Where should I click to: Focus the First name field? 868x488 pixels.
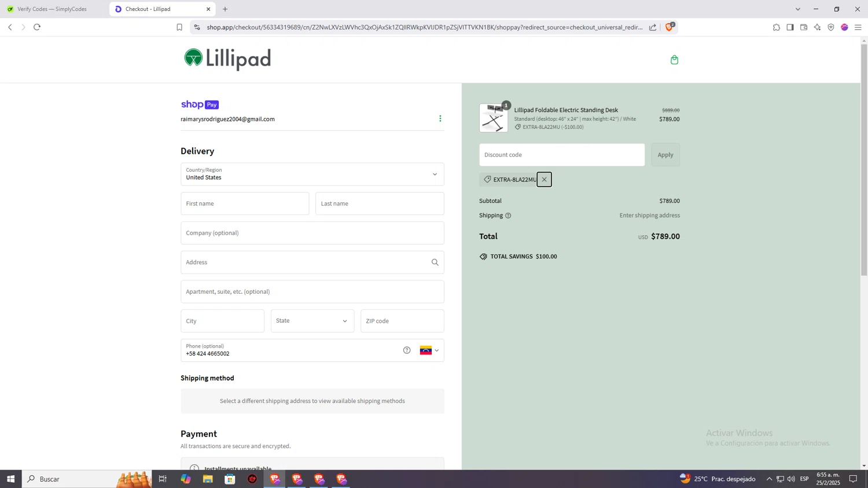click(245, 204)
